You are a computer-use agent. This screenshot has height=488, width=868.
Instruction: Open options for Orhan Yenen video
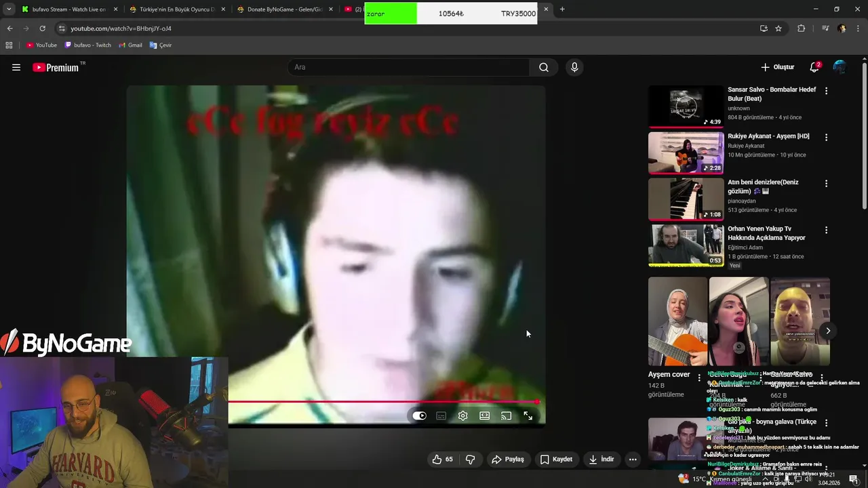tap(826, 230)
